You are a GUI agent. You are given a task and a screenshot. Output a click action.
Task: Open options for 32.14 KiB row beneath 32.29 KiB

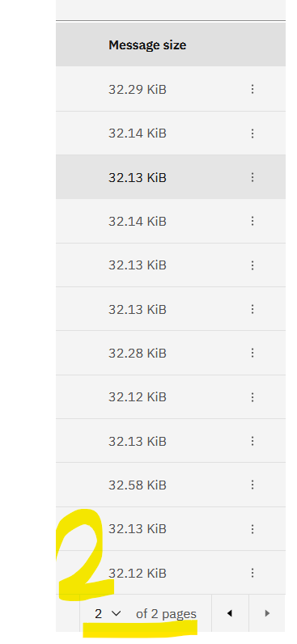[x=252, y=133]
